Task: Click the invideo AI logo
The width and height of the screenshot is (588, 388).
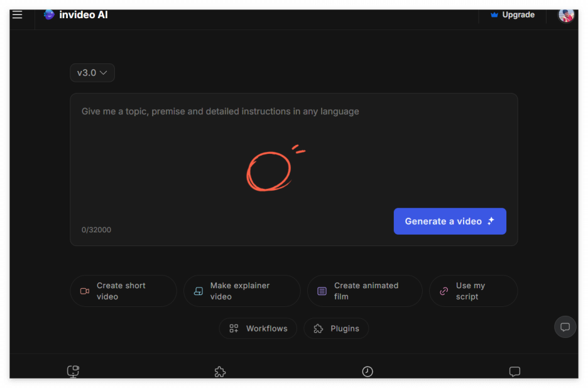Action: pyautogui.click(x=75, y=14)
